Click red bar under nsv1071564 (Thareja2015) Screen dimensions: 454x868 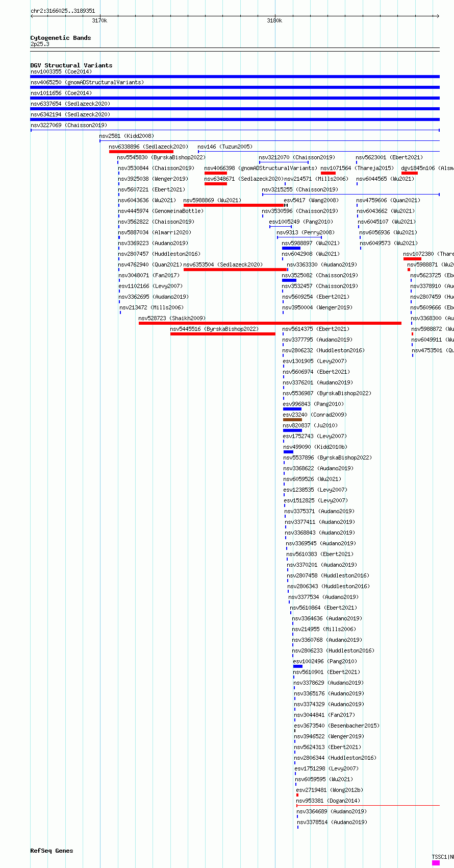[328, 173]
